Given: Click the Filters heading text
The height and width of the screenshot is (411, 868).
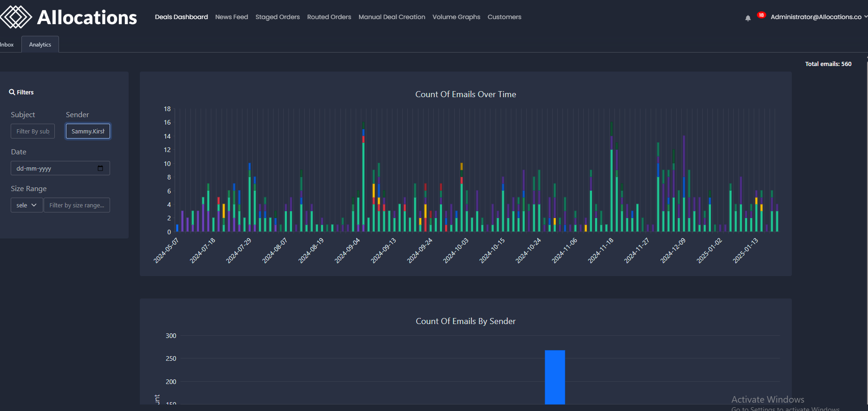Looking at the screenshot, I should point(25,93).
